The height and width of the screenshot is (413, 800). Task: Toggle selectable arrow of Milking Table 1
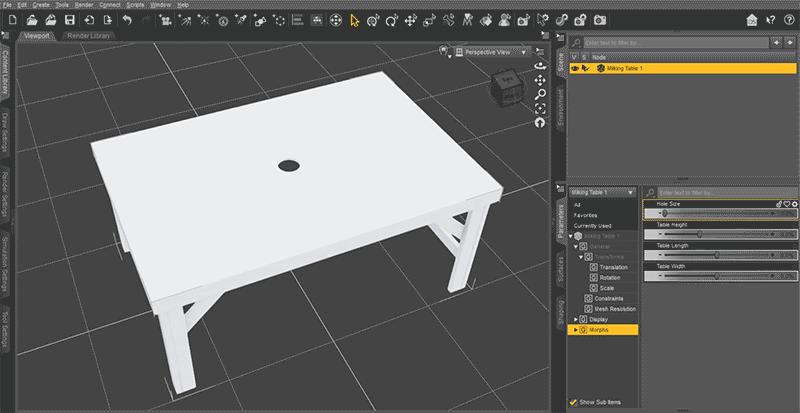click(x=585, y=68)
